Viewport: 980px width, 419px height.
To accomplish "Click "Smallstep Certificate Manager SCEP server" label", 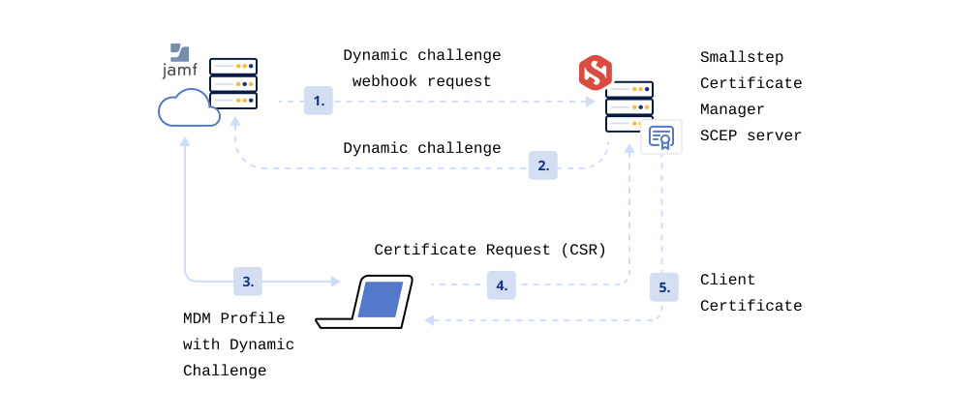I will [x=750, y=96].
